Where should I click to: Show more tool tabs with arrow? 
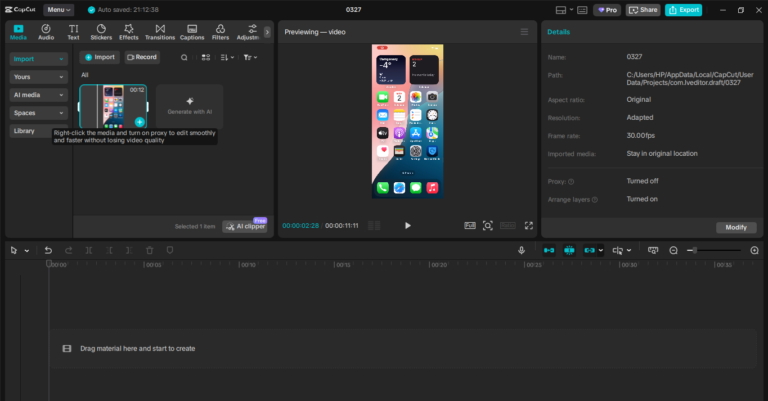tap(267, 32)
